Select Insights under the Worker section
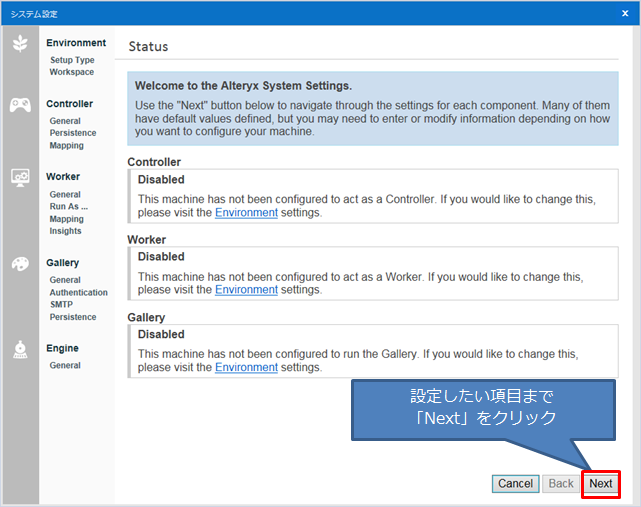Image resolution: width=641 pixels, height=507 pixels. (x=66, y=231)
